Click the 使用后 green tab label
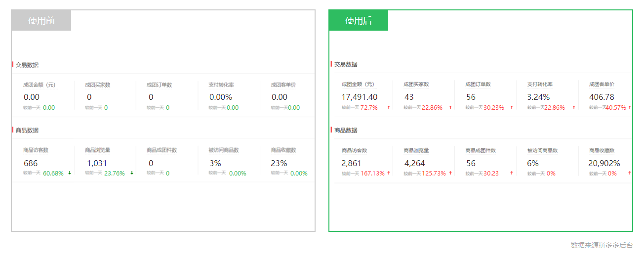The height and width of the screenshot is (263, 644). [359, 21]
